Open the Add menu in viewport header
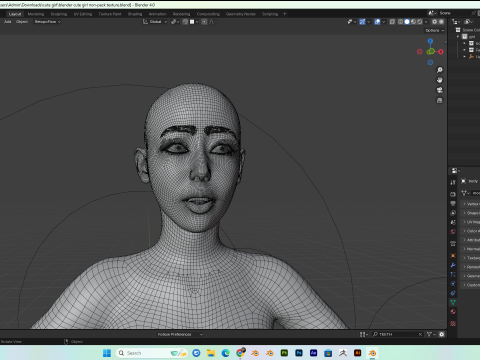The width and height of the screenshot is (480, 360). pyautogui.click(x=7, y=22)
